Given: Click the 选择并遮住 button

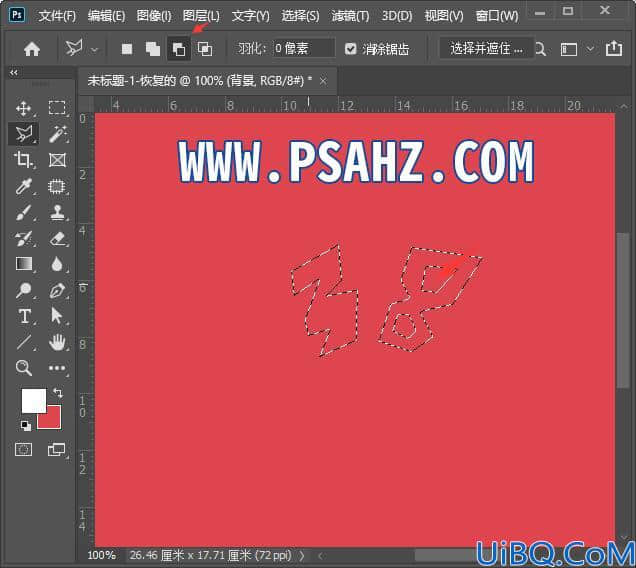Looking at the screenshot, I should tap(486, 49).
